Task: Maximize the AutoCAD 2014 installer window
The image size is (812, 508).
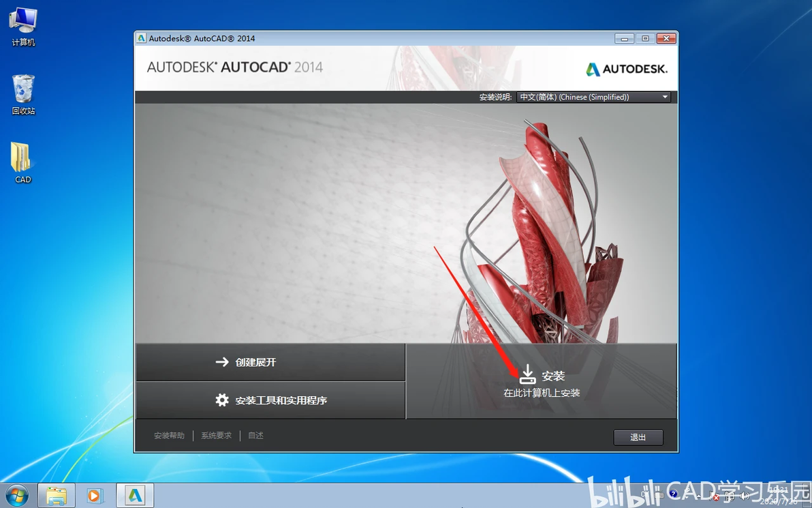Action: (x=645, y=38)
